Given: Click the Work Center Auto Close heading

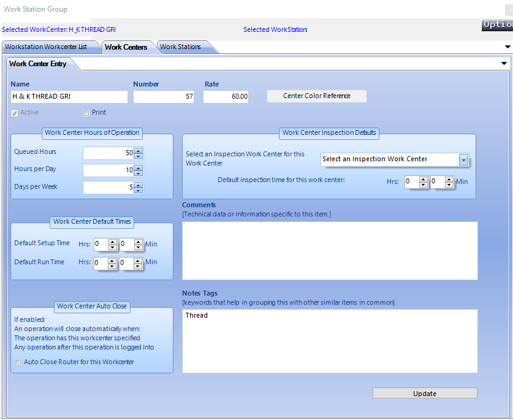Looking at the screenshot, I should tap(92, 306).
